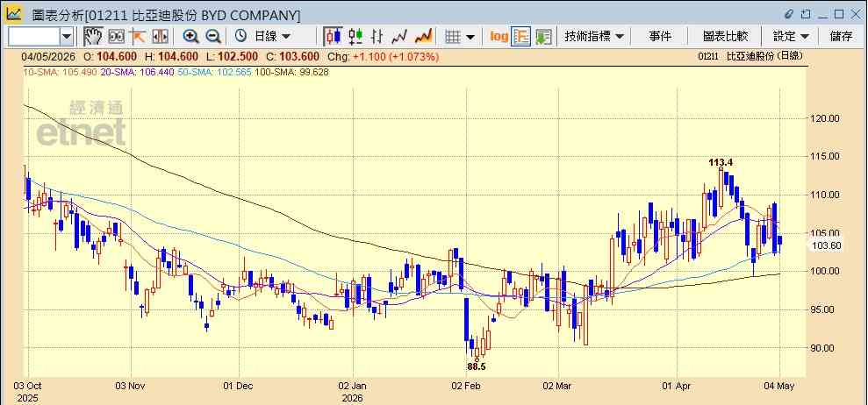Click the 100-SMA legend label

coord(291,72)
